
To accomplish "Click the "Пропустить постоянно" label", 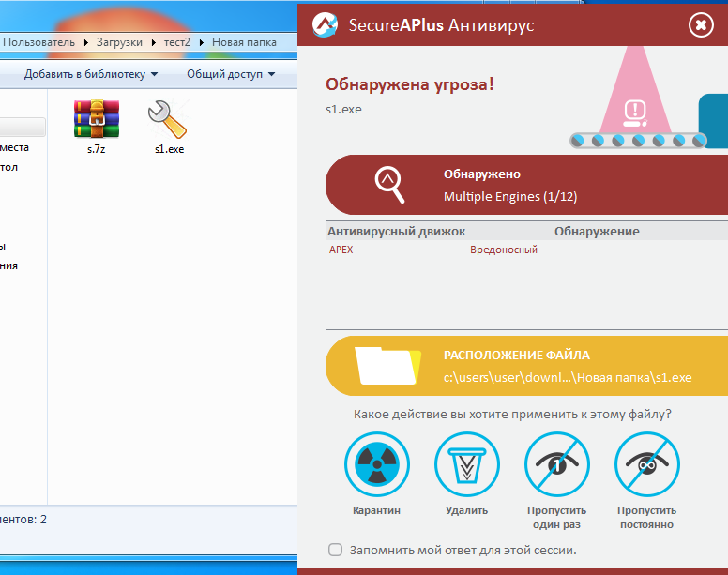I will point(646,518).
